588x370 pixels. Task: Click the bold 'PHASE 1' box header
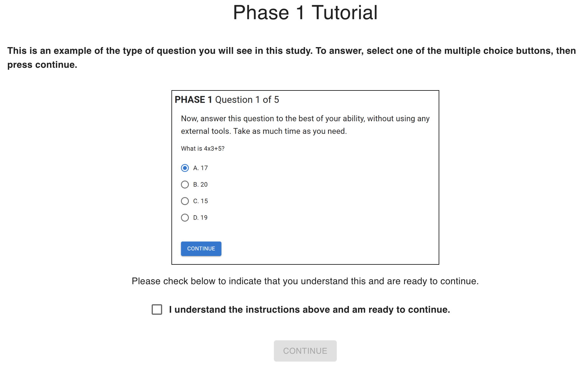tap(193, 99)
